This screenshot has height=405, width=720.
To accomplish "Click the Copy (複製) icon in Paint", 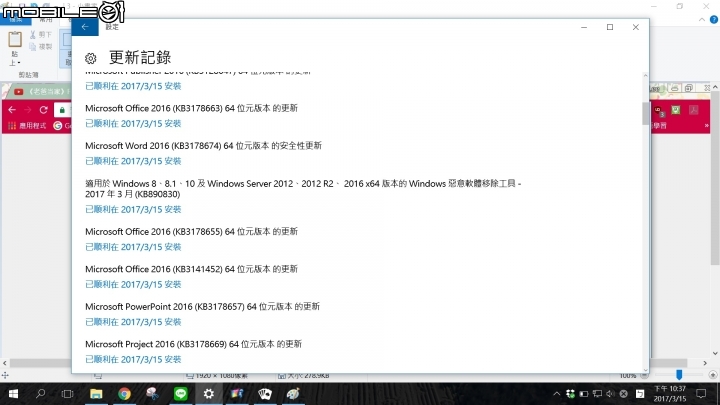I will tap(33, 46).
